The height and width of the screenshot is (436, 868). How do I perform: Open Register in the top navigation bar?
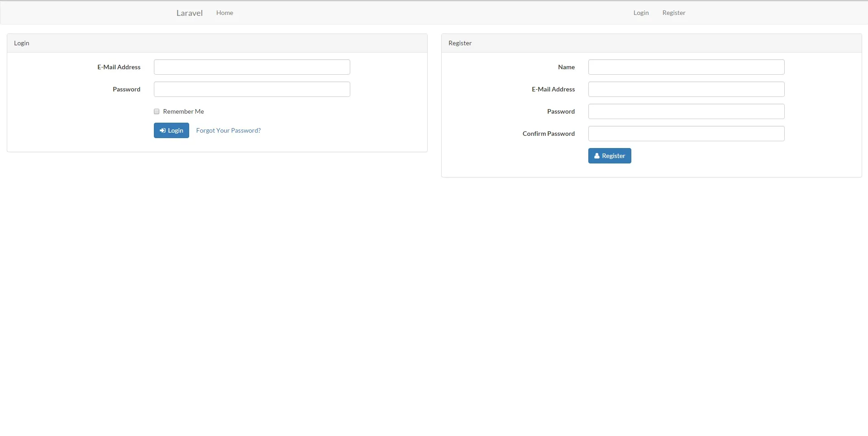pos(674,13)
